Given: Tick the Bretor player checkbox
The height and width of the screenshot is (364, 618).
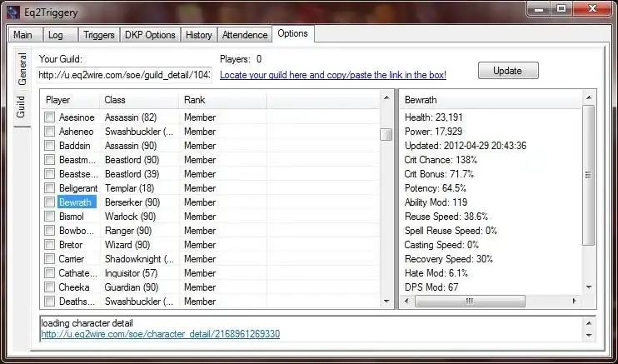Looking at the screenshot, I should tap(50, 245).
